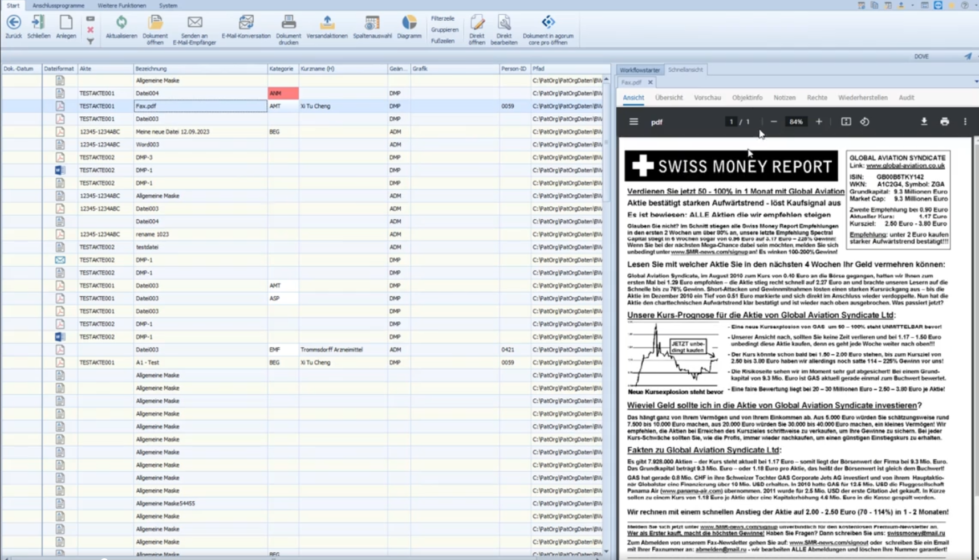
Task: Sort by the Person-ID column header
Action: point(514,68)
